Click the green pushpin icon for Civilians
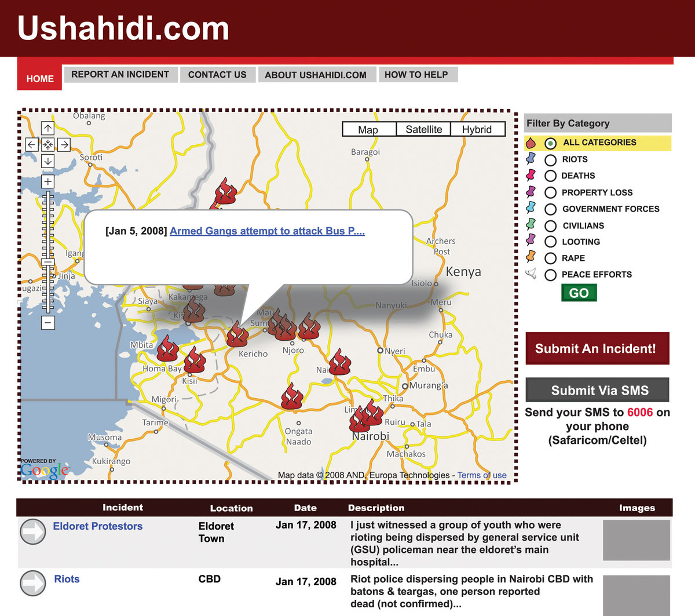695x616 pixels. (531, 224)
